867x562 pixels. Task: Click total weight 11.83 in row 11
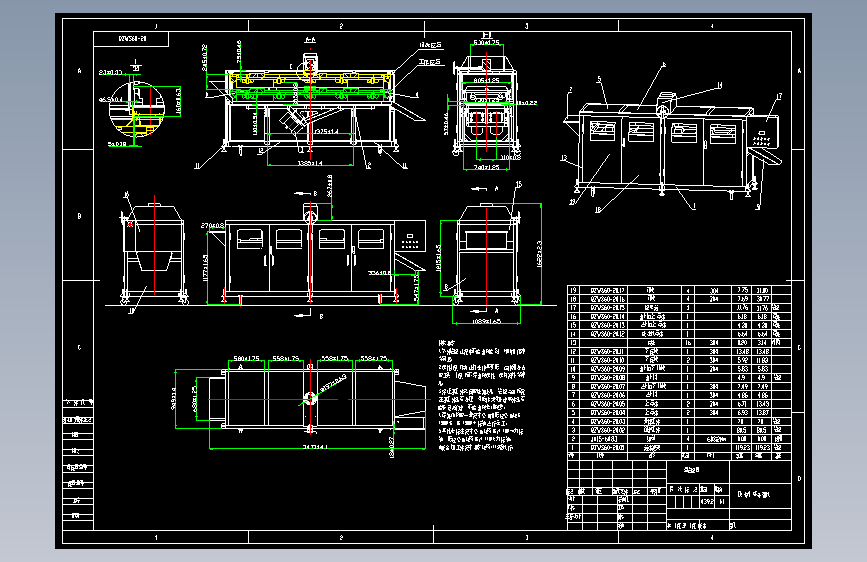click(762, 360)
